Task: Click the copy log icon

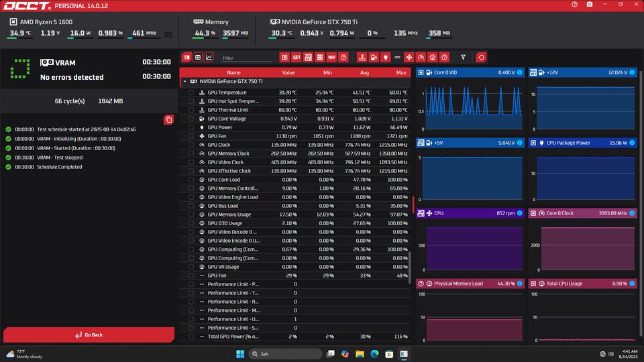Action: (168, 119)
